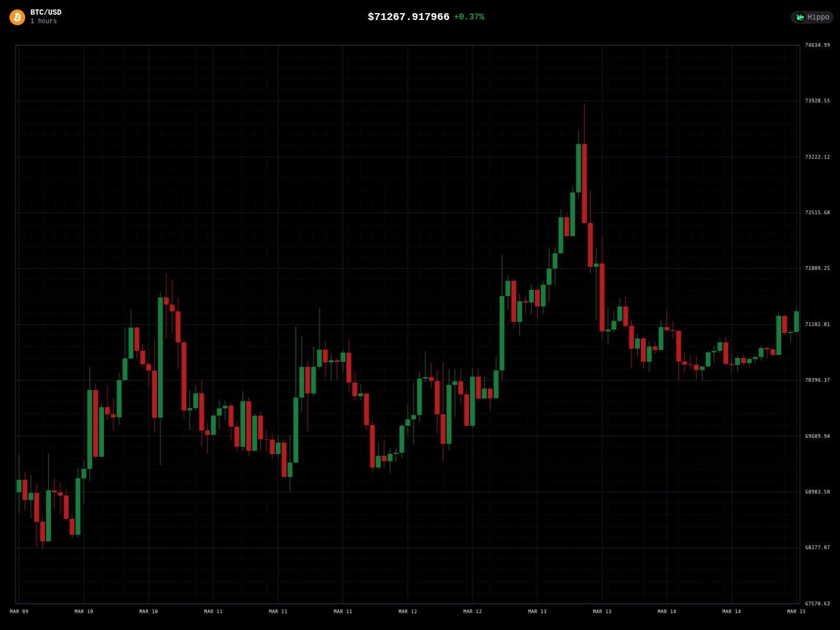Screen dimensions: 840x630
Task: Select the BTC/USD pair title
Action: [46, 12]
